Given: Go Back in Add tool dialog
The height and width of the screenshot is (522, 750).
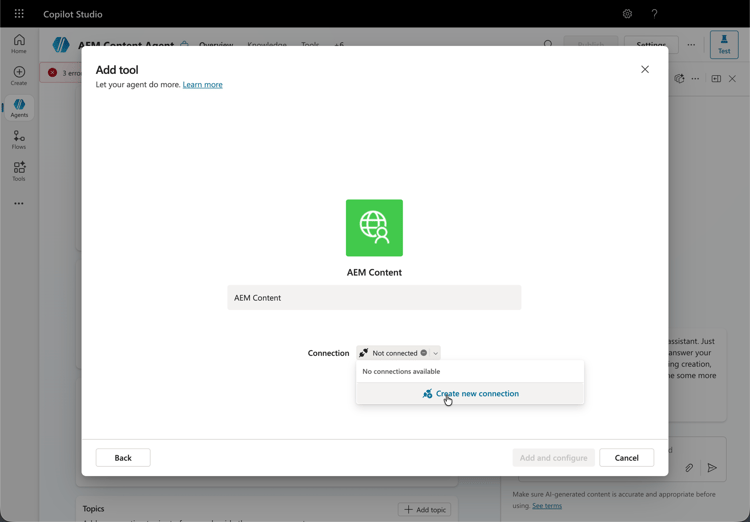Looking at the screenshot, I should click(x=123, y=457).
